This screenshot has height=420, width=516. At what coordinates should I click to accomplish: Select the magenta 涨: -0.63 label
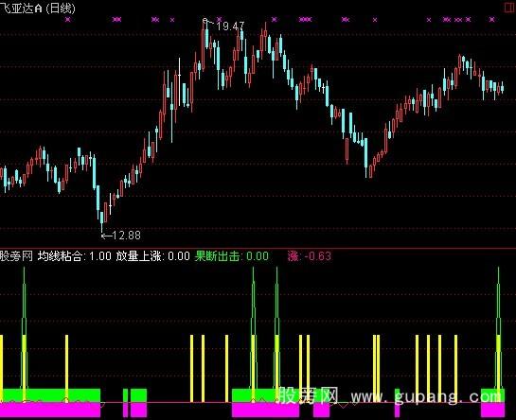coord(309,256)
